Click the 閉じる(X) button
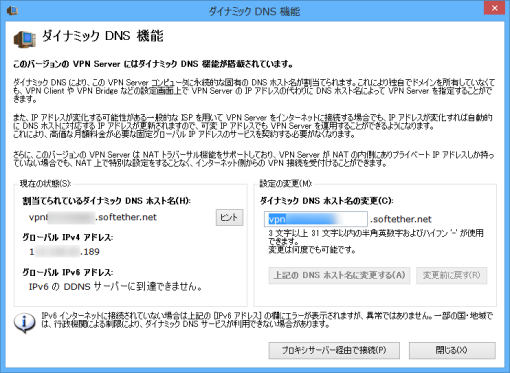Screen dimensions: 510x373 (452, 350)
